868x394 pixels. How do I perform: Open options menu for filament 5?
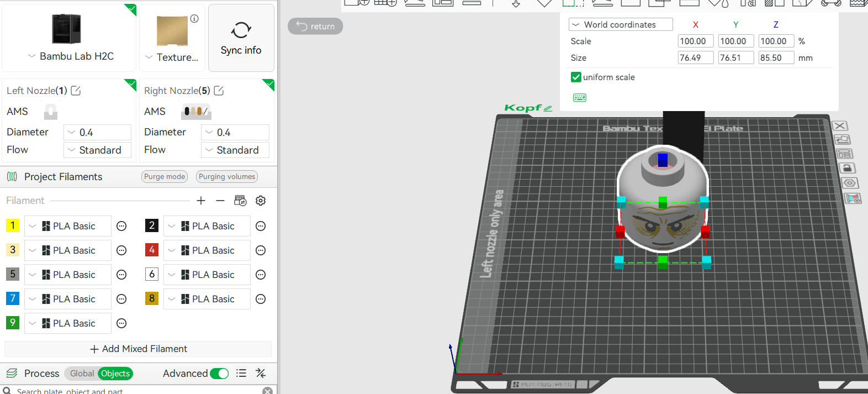[x=121, y=275]
